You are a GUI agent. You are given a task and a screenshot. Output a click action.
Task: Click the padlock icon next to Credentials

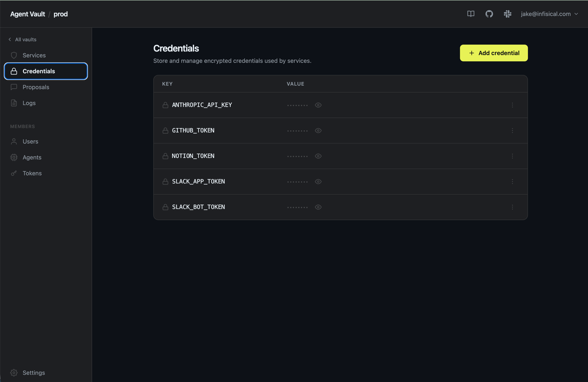click(x=14, y=71)
